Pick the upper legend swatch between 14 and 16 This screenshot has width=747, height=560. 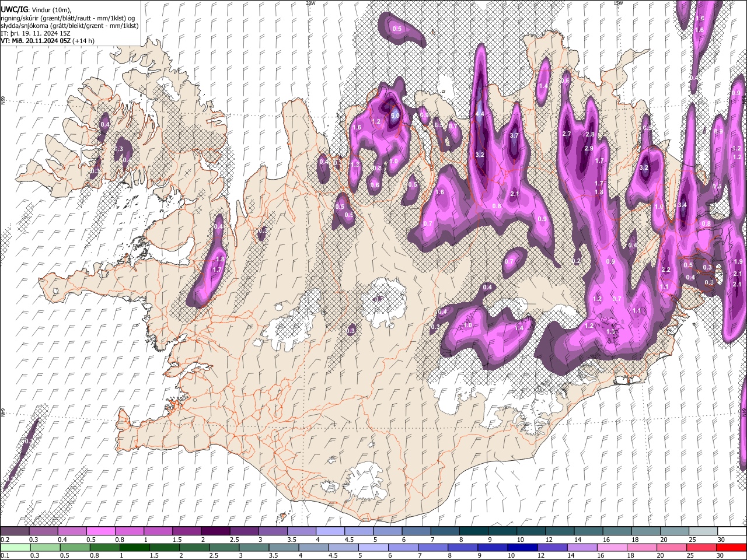pos(588,531)
